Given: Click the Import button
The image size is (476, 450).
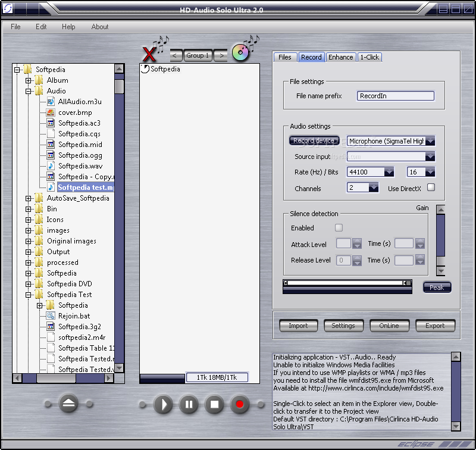Looking at the screenshot, I should [298, 326].
